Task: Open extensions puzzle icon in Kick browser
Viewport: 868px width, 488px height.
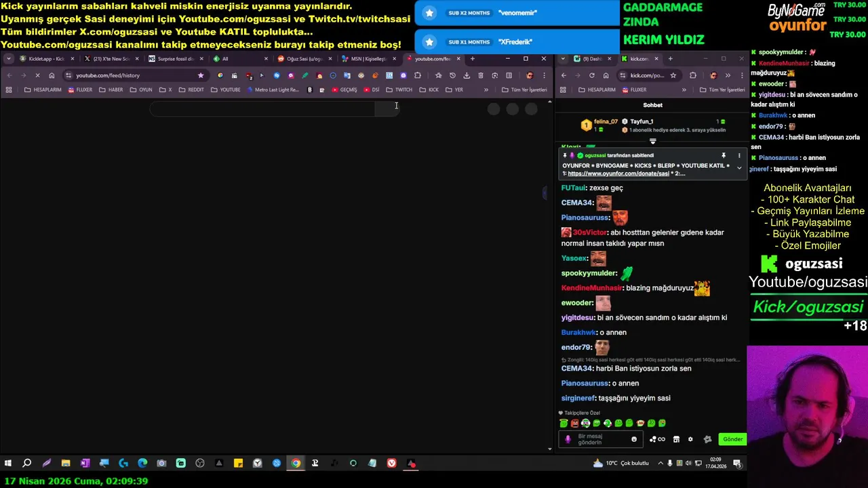Action: pos(693,75)
